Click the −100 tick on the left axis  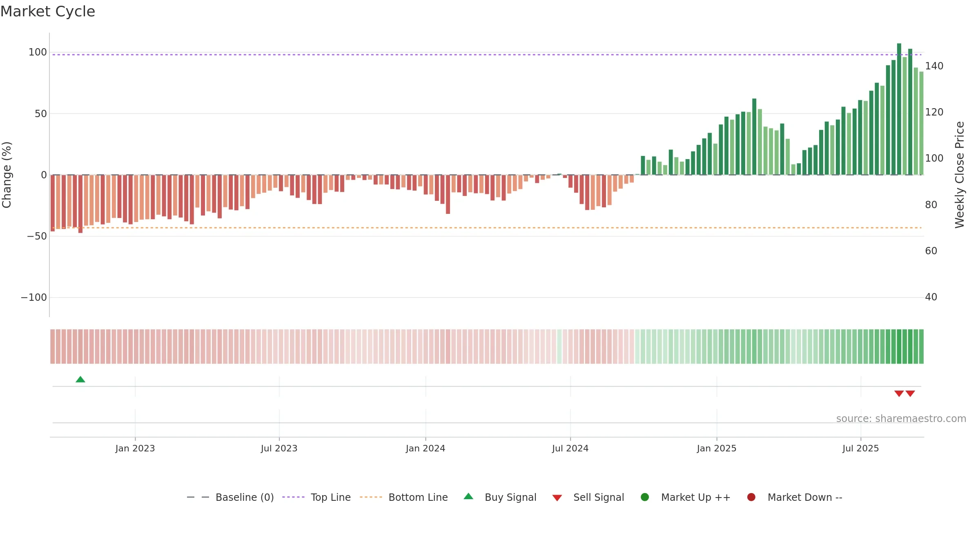pyautogui.click(x=34, y=298)
